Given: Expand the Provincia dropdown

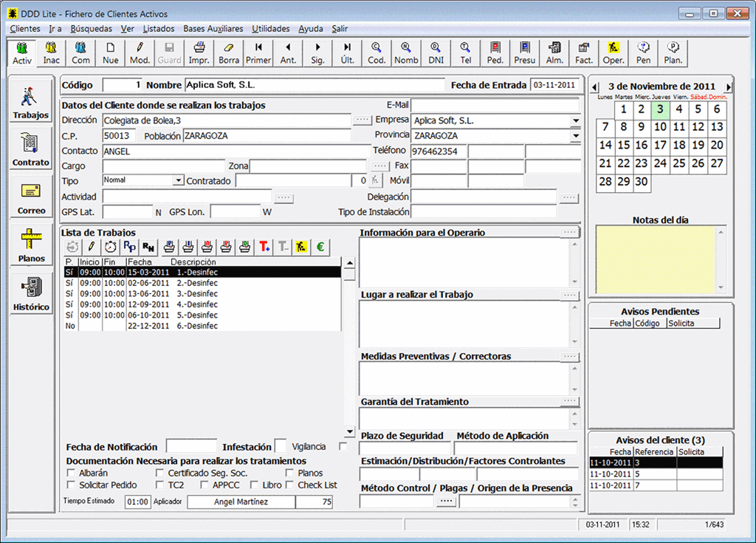Looking at the screenshot, I should tap(575, 136).
